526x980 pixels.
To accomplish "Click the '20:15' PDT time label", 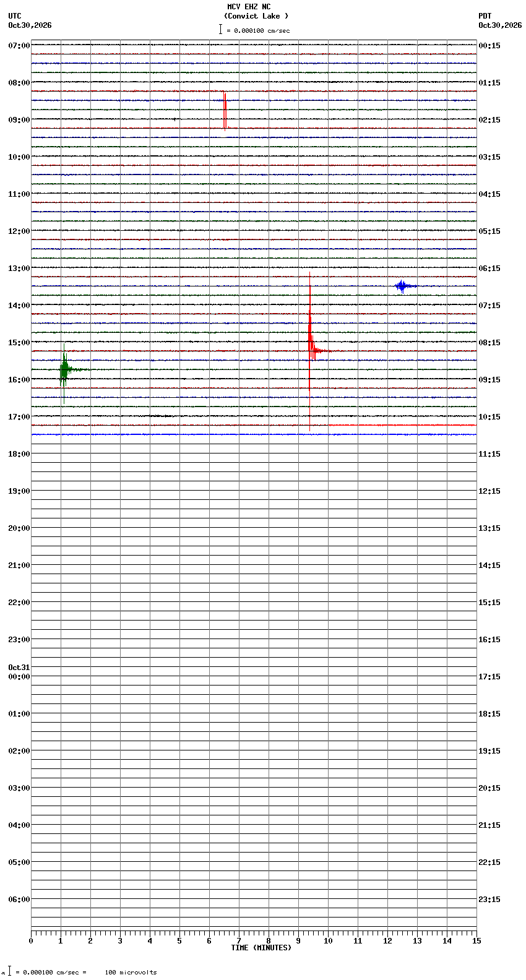I will [x=489, y=788].
